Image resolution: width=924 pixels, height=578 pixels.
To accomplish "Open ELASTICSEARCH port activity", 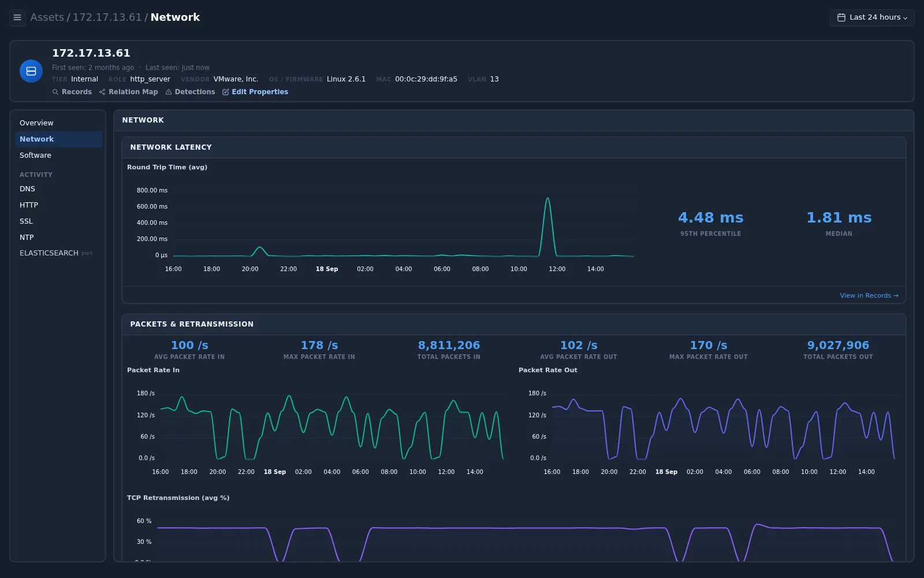I will (x=59, y=253).
